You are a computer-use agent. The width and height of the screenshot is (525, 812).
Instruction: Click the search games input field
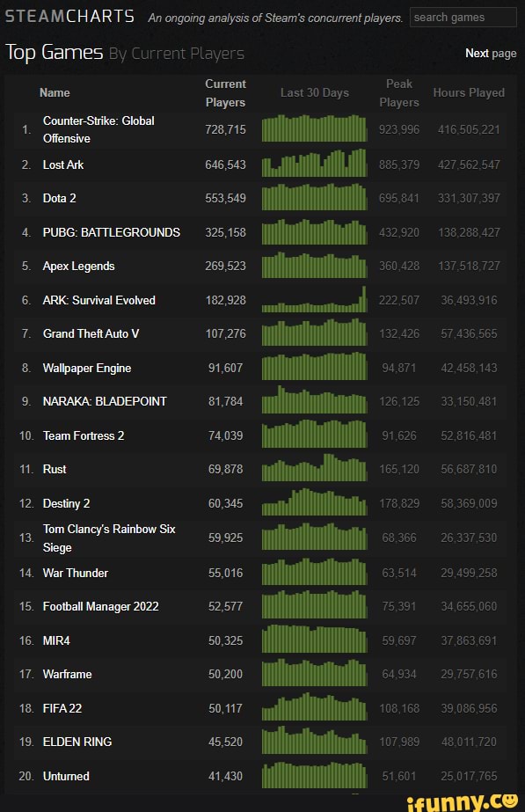[463, 17]
